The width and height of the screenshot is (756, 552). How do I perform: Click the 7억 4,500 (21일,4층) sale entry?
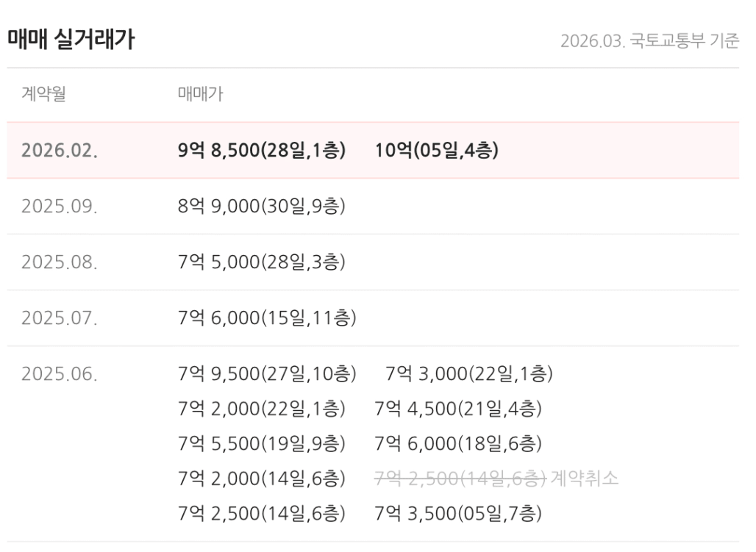point(458,409)
